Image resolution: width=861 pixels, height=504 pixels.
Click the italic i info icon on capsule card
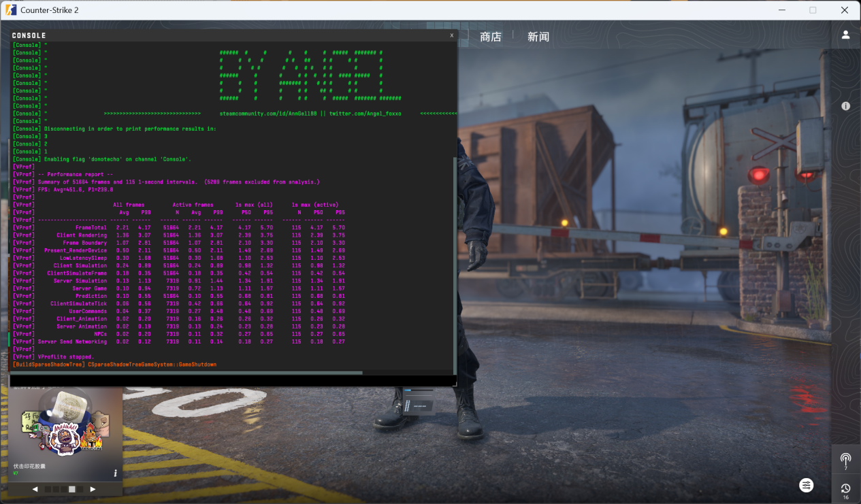(115, 473)
